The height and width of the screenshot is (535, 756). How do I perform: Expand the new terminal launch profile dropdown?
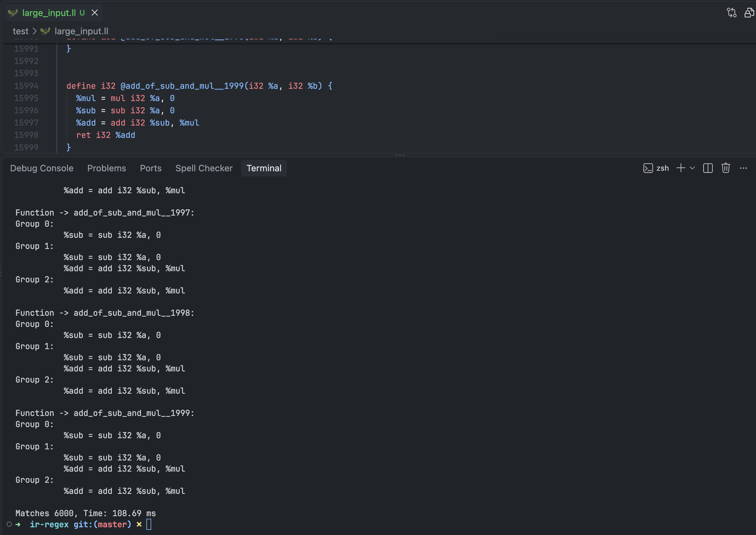(692, 168)
